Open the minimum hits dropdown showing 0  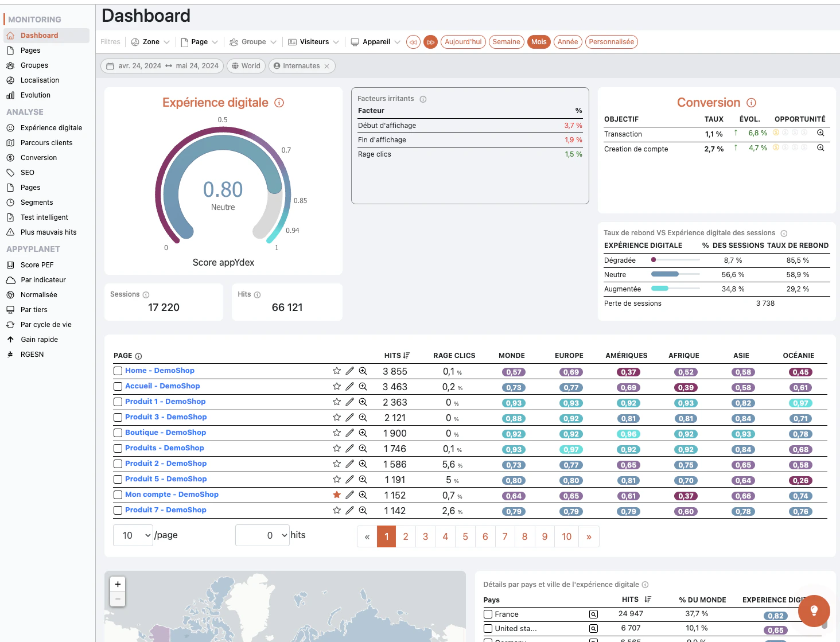262,535
